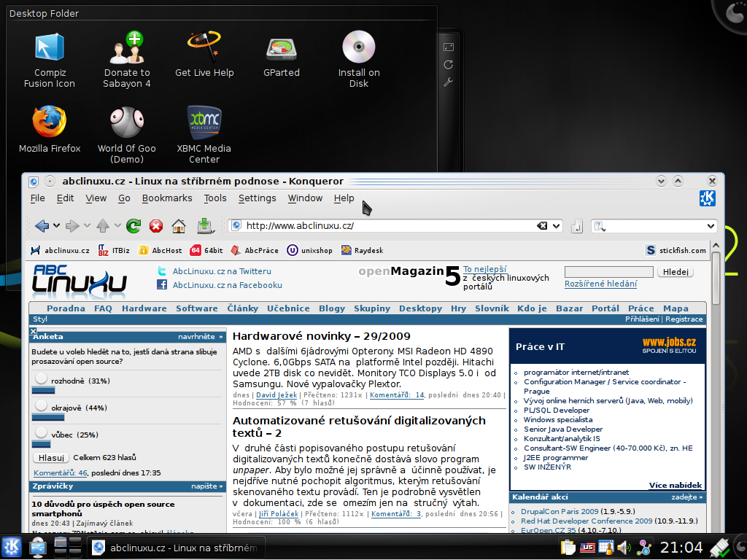Viewport: 747px width, 560px height.
Task: Open the KDE kickoff application launcher
Action: coord(12,547)
